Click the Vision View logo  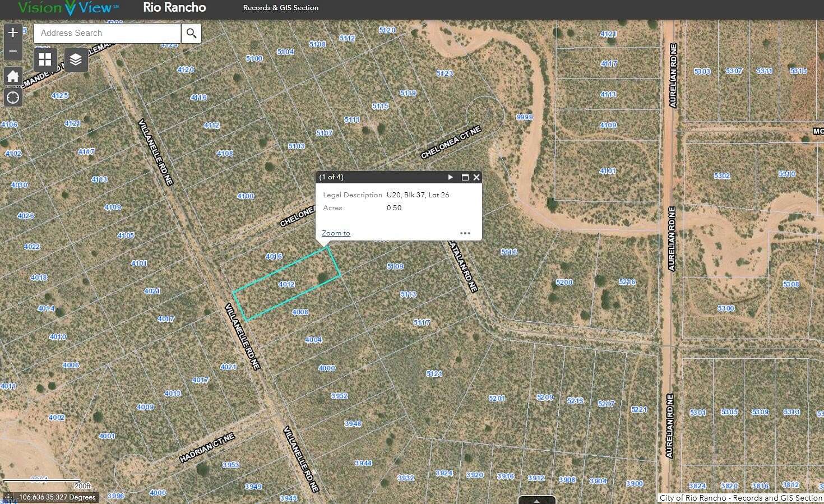(68, 8)
